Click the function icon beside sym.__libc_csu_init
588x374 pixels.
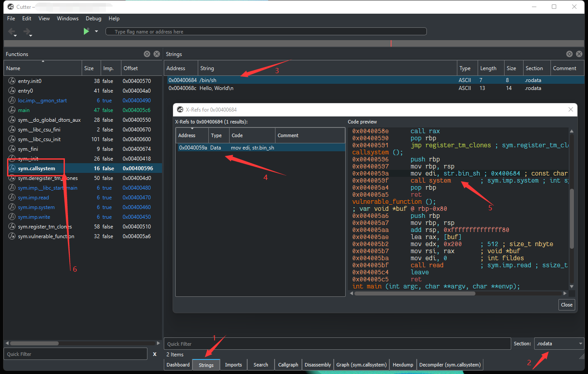tap(12, 139)
